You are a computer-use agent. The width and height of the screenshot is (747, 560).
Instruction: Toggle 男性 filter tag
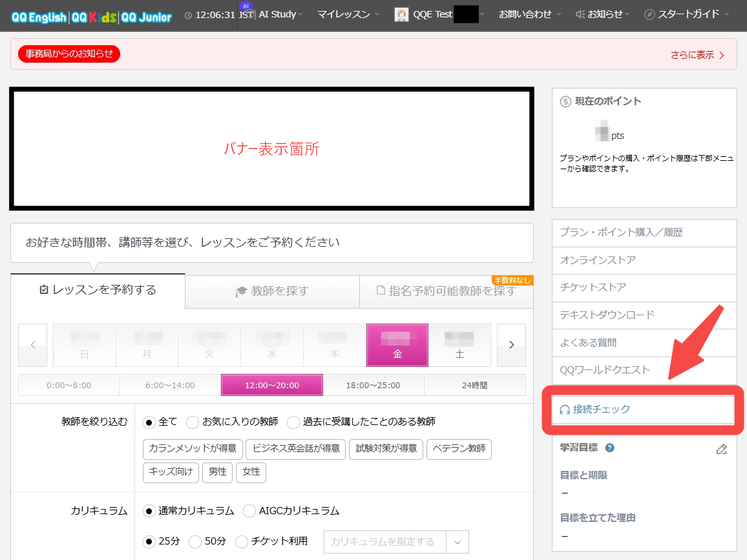click(217, 472)
